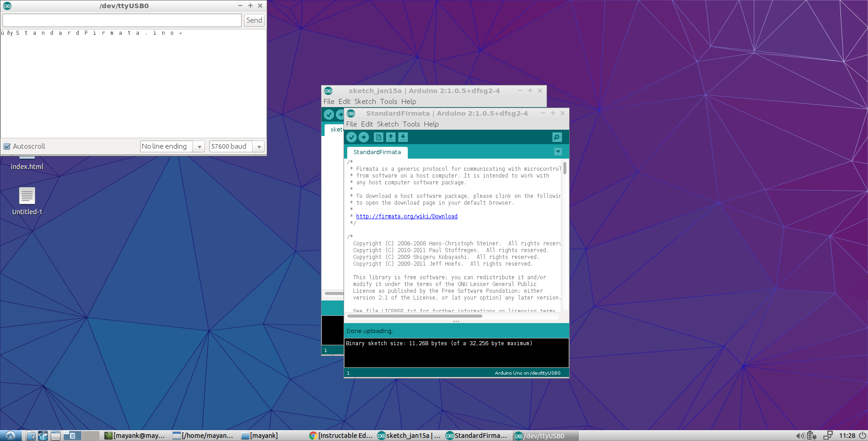Screen dimensions: 868x441
Task: Select the StandardFirmata tab
Action: coord(377,152)
